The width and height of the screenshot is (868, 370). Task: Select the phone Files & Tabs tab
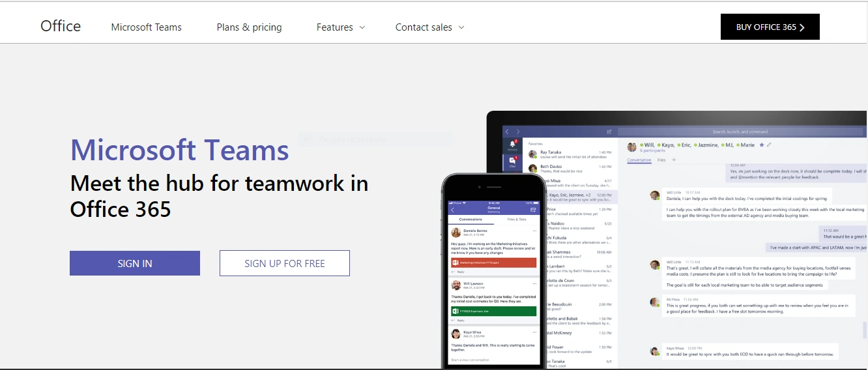517,220
